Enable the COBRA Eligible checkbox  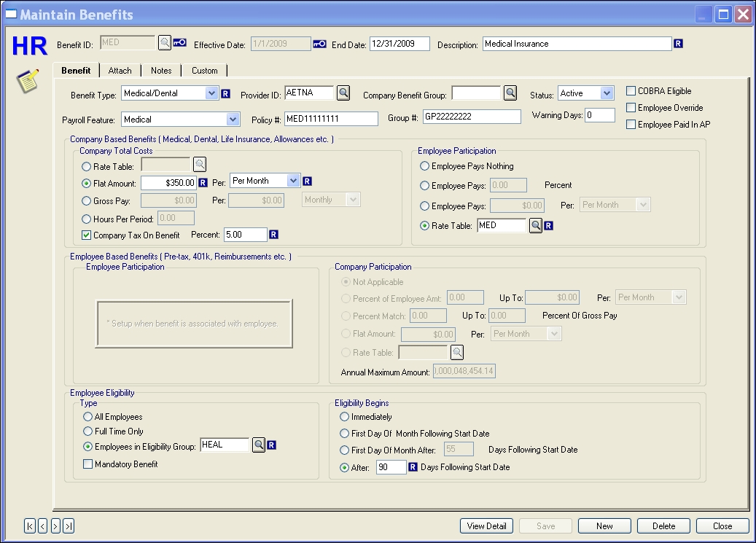(631, 90)
